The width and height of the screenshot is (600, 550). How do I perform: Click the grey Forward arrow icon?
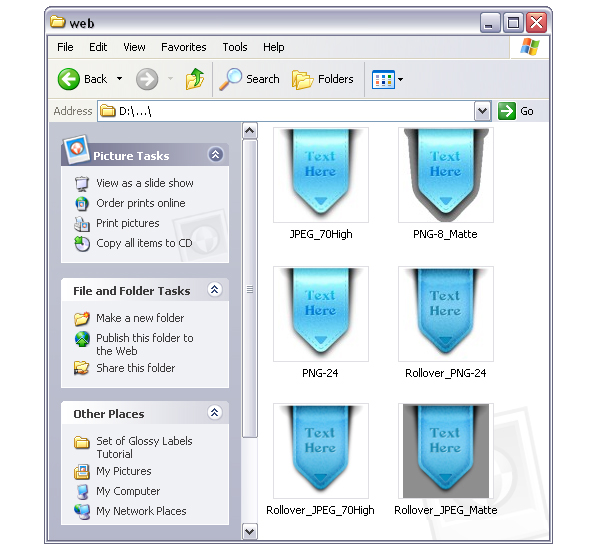tap(147, 79)
